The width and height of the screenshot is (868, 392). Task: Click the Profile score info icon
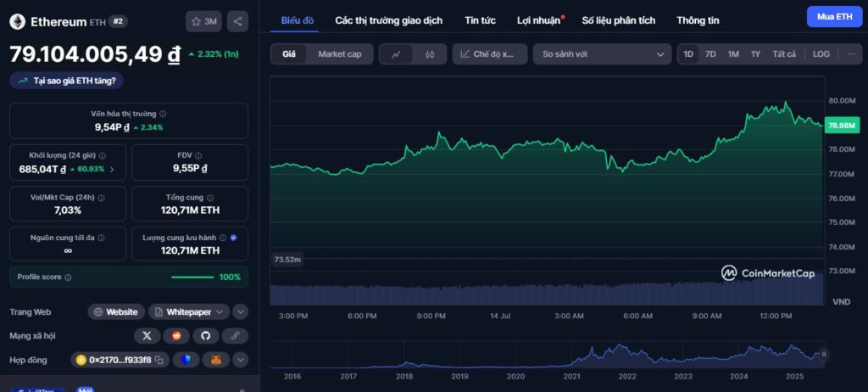click(x=68, y=277)
